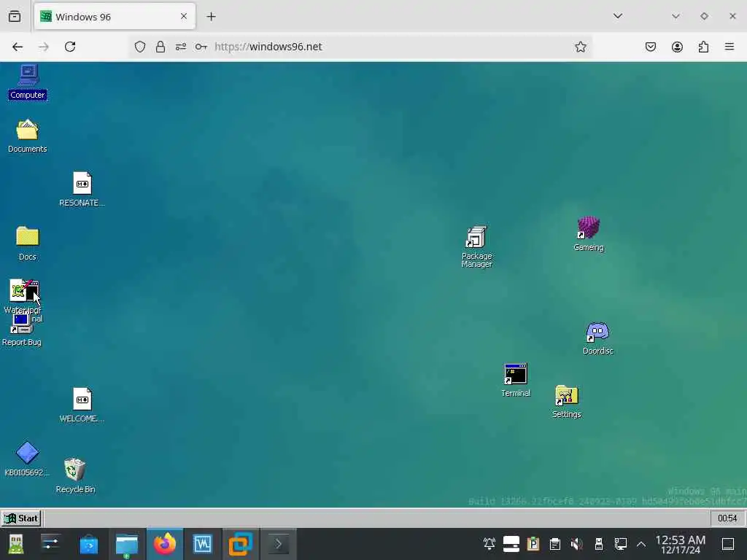Screen dimensions: 747x560
Task: Show desktop with the peek button
Action: [728, 544]
